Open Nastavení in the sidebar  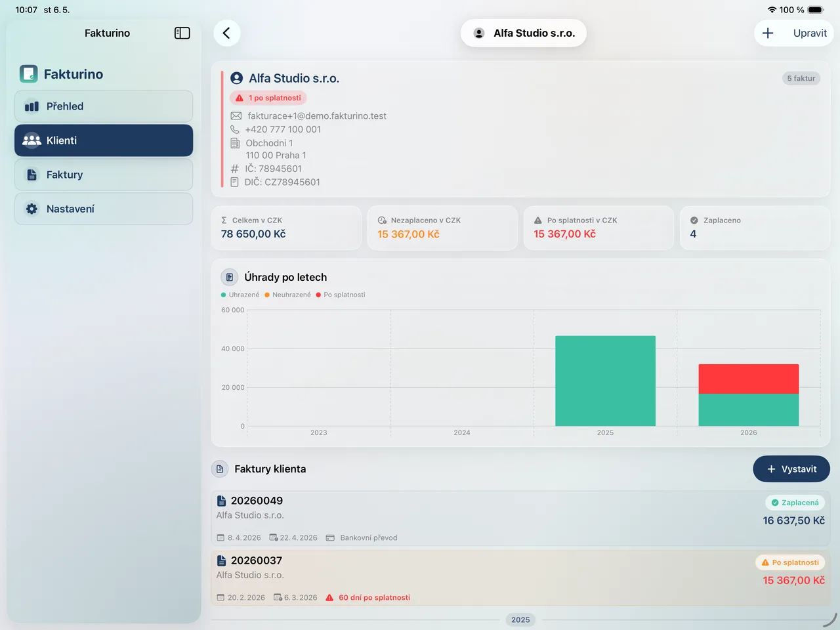tap(104, 209)
